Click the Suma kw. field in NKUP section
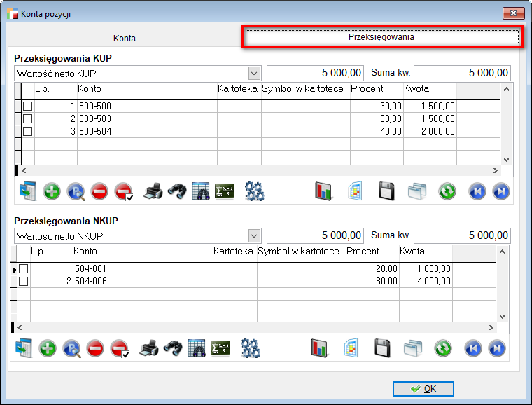The image size is (532, 405). 462,235
